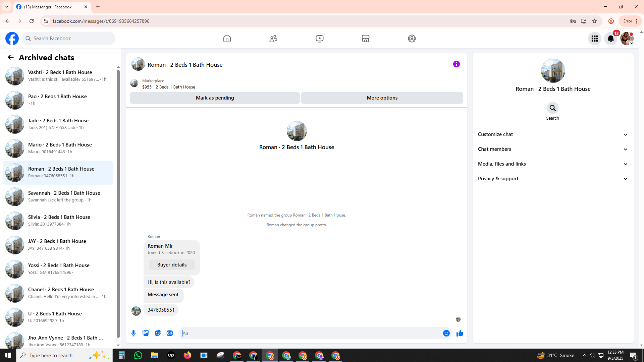Open Yossi 2 Beds 1 Bath House chat
The height and width of the screenshot is (362, 644).
(x=58, y=269)
